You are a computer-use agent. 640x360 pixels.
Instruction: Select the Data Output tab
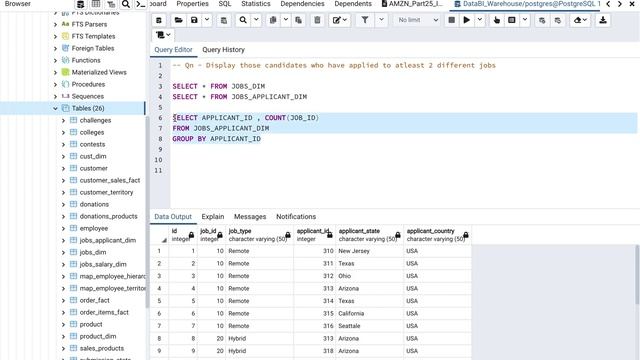click(173, 217)
